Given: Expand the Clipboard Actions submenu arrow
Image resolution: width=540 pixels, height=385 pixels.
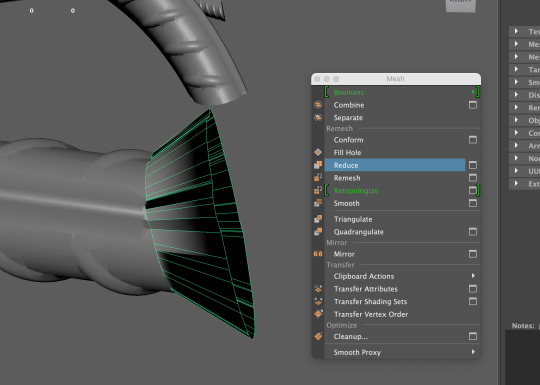Looking at the screenshot, I should [x=473, y=275].
